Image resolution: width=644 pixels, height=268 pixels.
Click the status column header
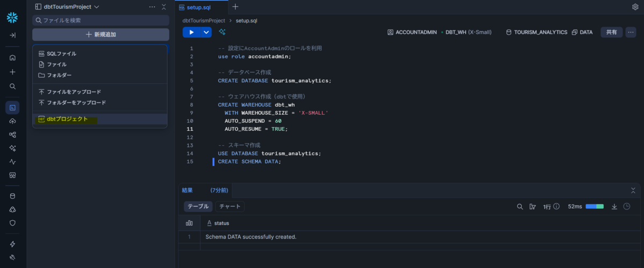coord(222,223)
